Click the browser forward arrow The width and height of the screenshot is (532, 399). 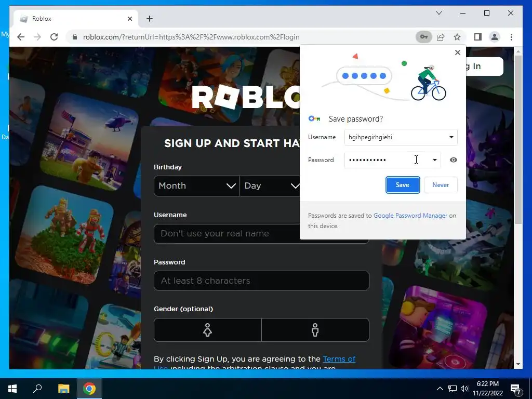pyautogui.click(x=37, y=37)
